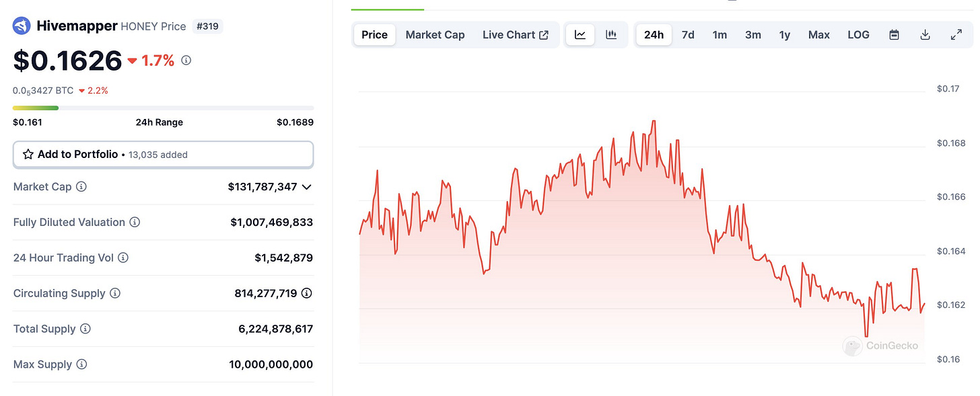Screen dimensions: 980x396
Task: Expand the Market Cap dropdown chevron
Action: (x=307, y=187)
